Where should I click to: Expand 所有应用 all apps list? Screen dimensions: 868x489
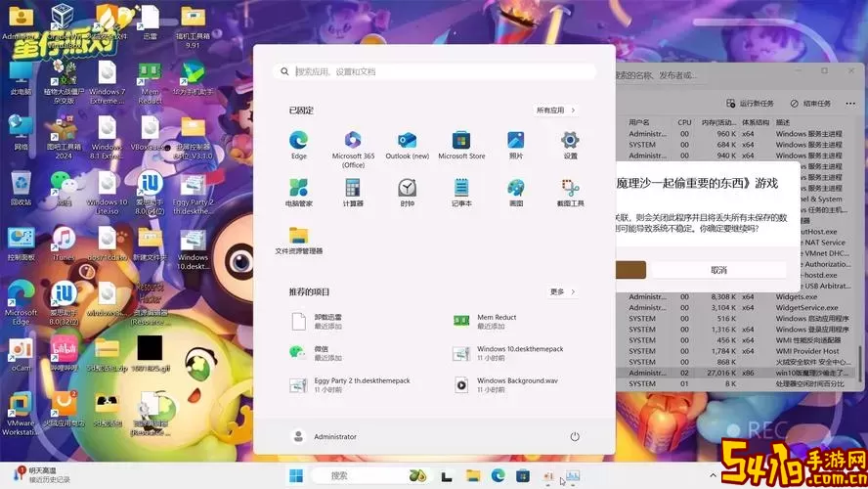click(x=556, y=111)
